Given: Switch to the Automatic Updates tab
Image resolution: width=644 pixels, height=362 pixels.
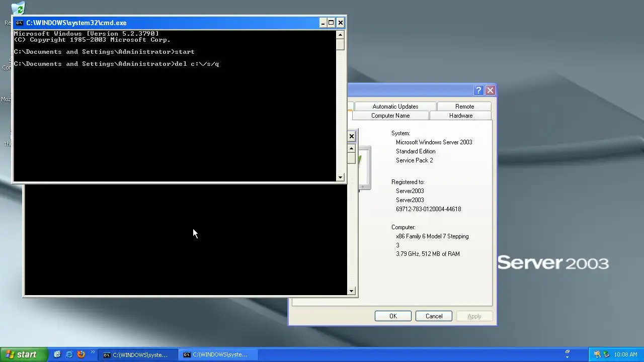Looking at the screenshot, I should coord(395,107).
